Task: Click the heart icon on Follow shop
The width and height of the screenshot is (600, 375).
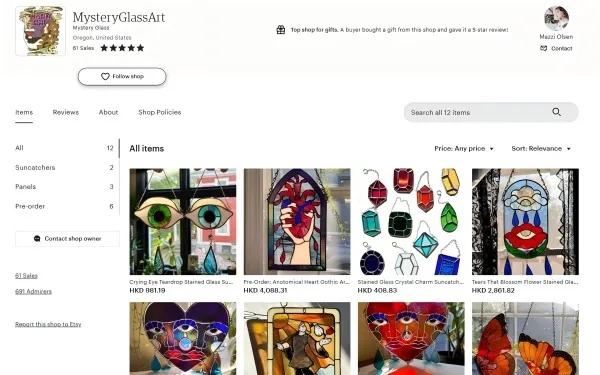Action: (x=105, y=77)
